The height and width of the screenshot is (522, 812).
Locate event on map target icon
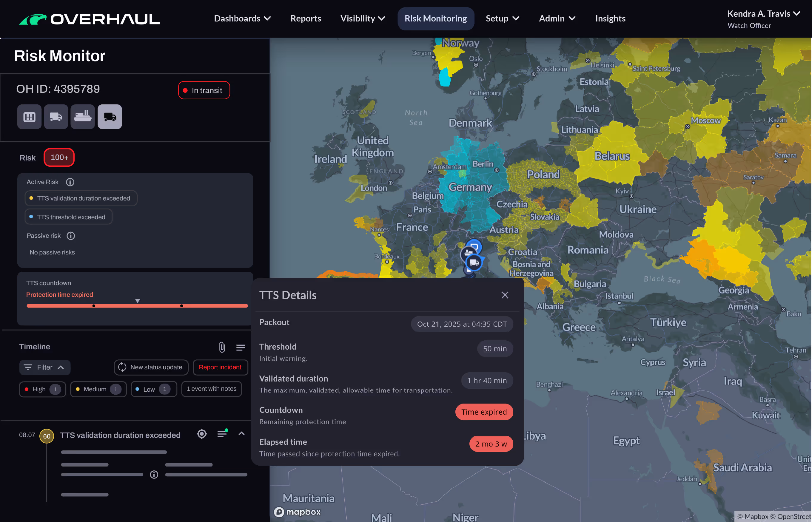202,434
